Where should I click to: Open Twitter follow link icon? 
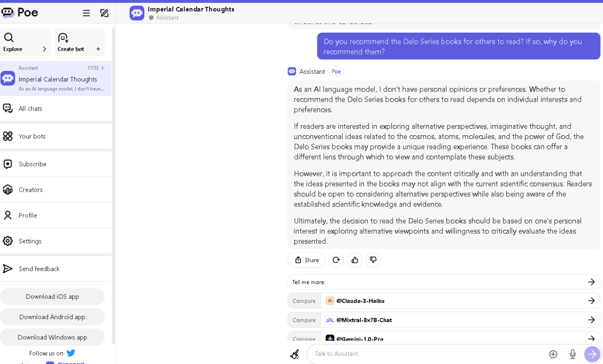[x=71, y=353]
